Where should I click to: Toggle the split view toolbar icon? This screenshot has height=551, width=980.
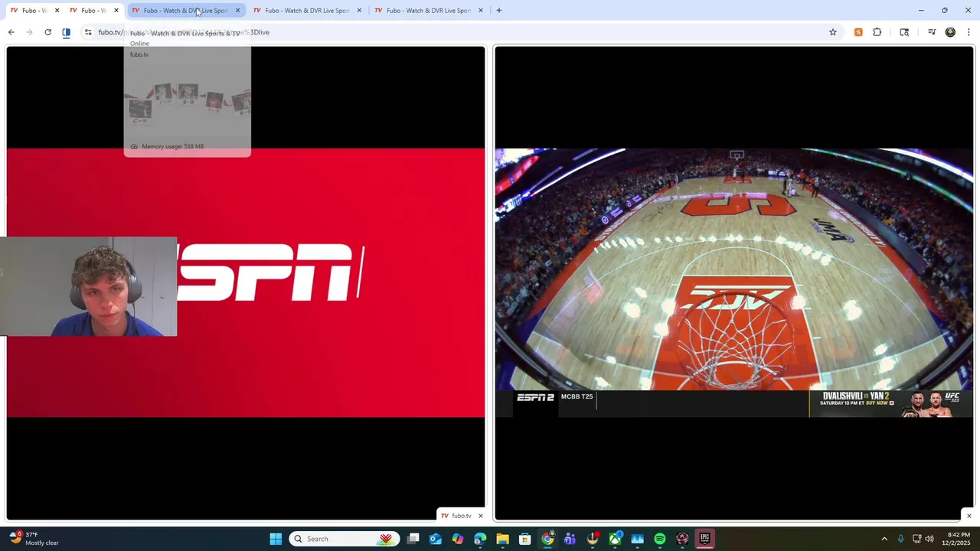tap(66, 32)
